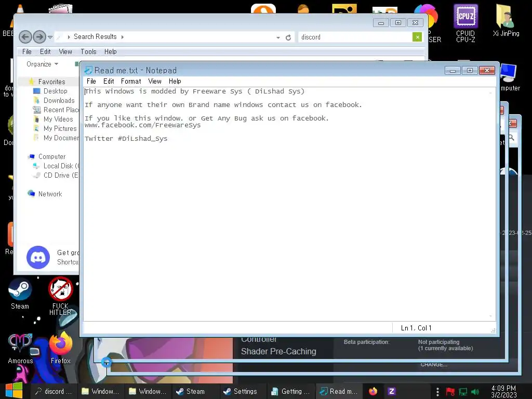Click the chevron before Search Results
This screenshot has width=532, height=399.
69,37
